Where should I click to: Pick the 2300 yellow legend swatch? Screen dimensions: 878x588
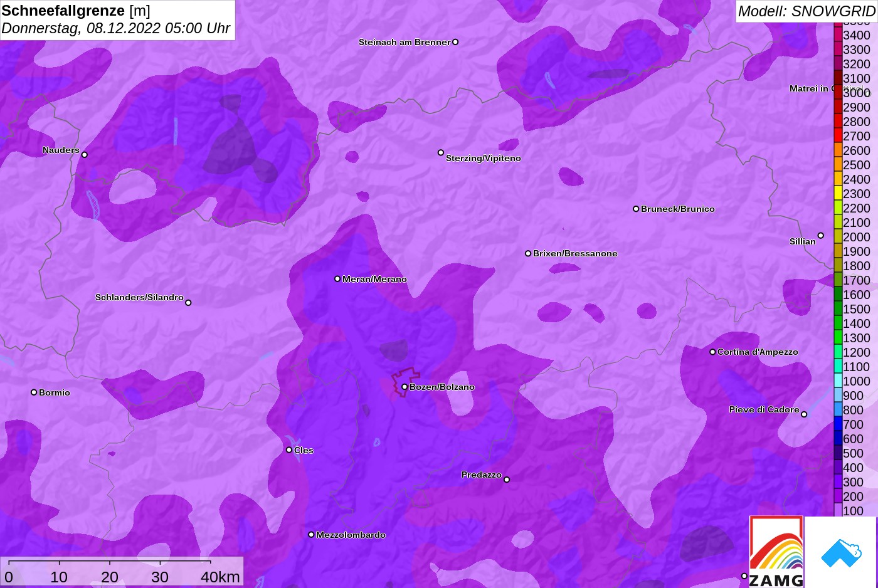pos(838,194)
